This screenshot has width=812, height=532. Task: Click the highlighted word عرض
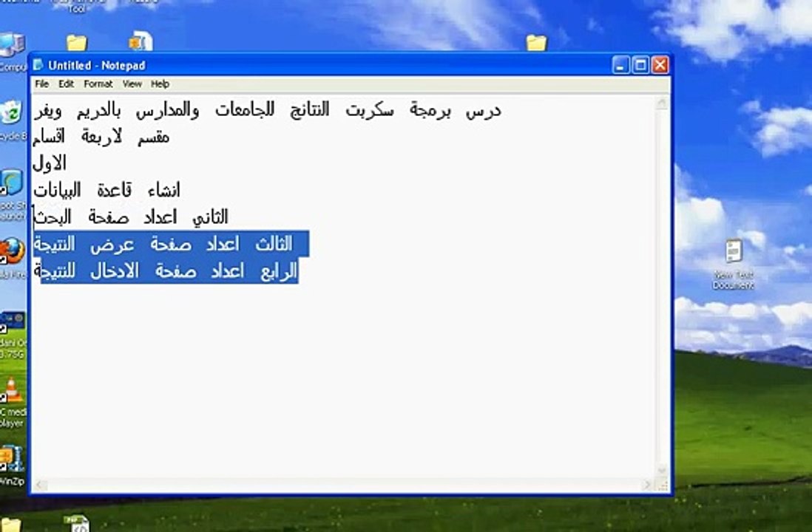click(112, 245)
